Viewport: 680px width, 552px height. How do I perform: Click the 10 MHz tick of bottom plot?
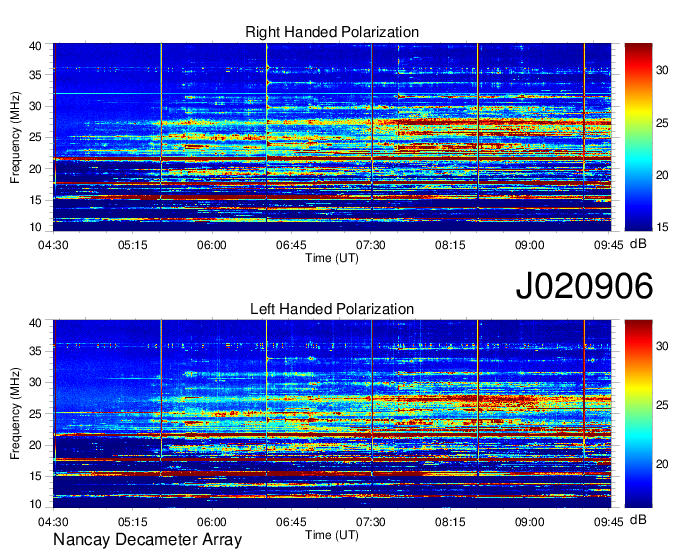(35, 504)
